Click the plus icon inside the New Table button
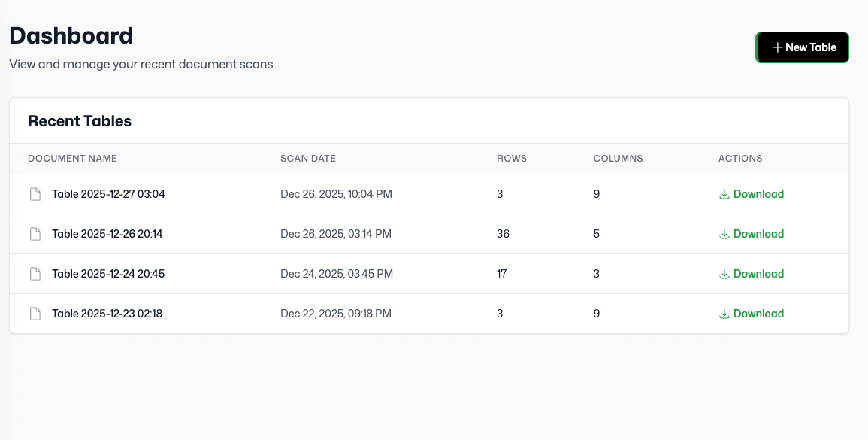The width and height of the screenshot is (868, 440). click(778, 47)
